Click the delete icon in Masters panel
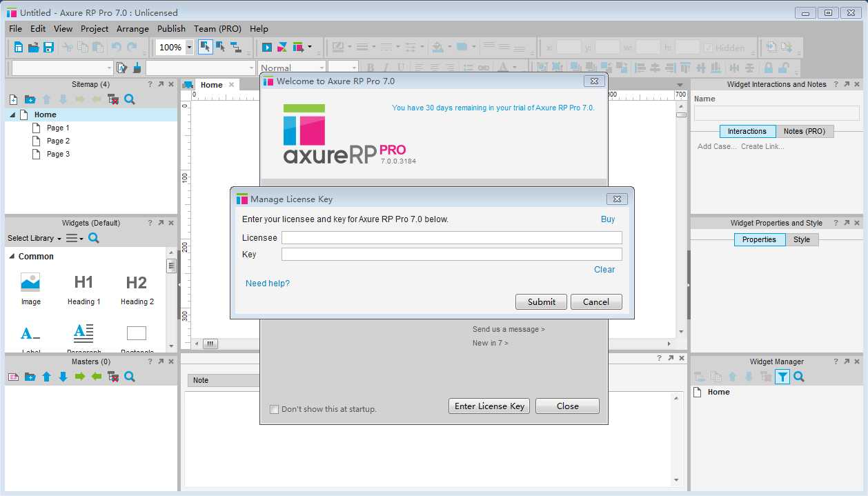The width and height of the screenshot is (868, 496). coord(112,377)
